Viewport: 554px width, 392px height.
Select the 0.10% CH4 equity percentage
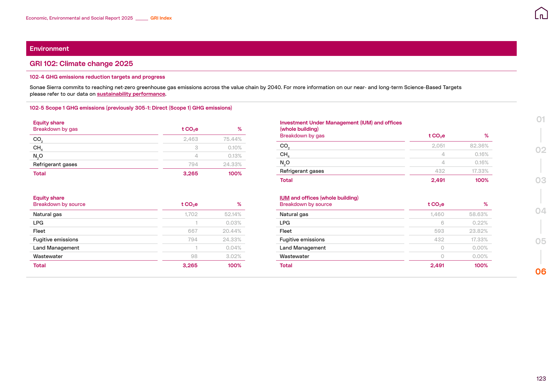click(235, 148)
